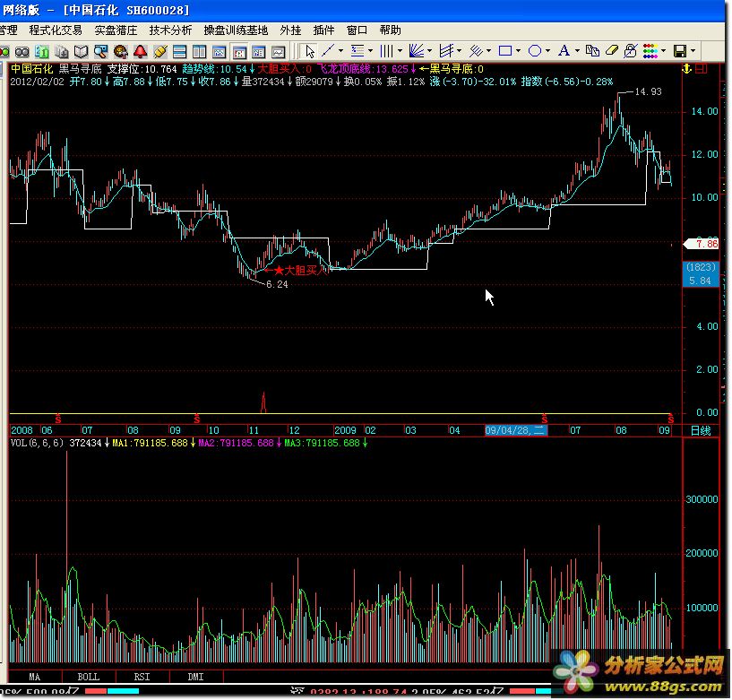Click the 2009 year marker on time axis

346,430
